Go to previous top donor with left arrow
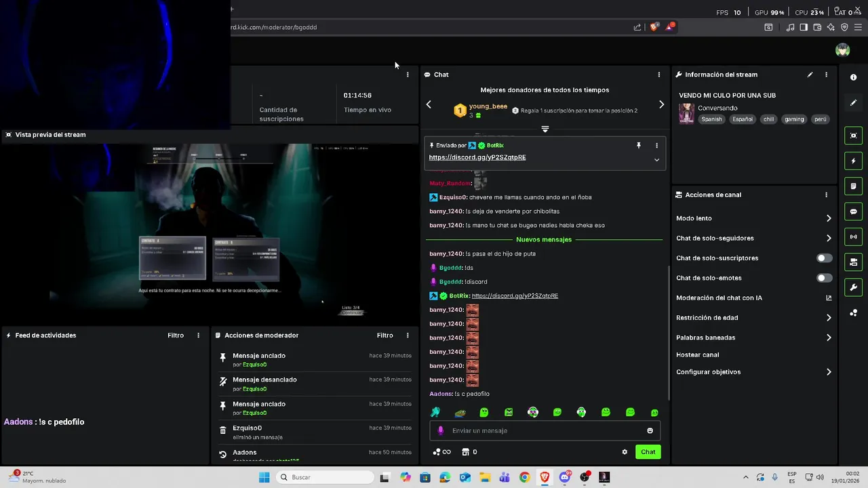The width and height of the screenshot is (868, 488). point(429,104)
